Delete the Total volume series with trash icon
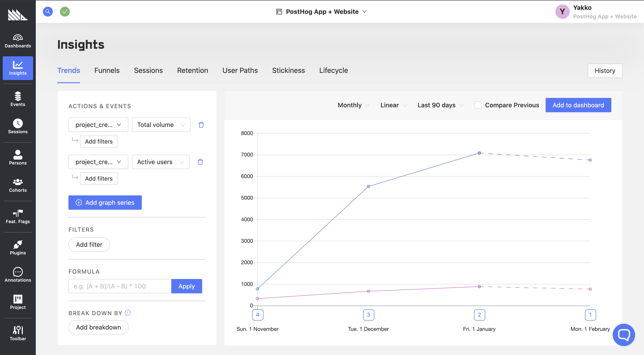This screenshot has width=644, height=355. coord(201,125)
